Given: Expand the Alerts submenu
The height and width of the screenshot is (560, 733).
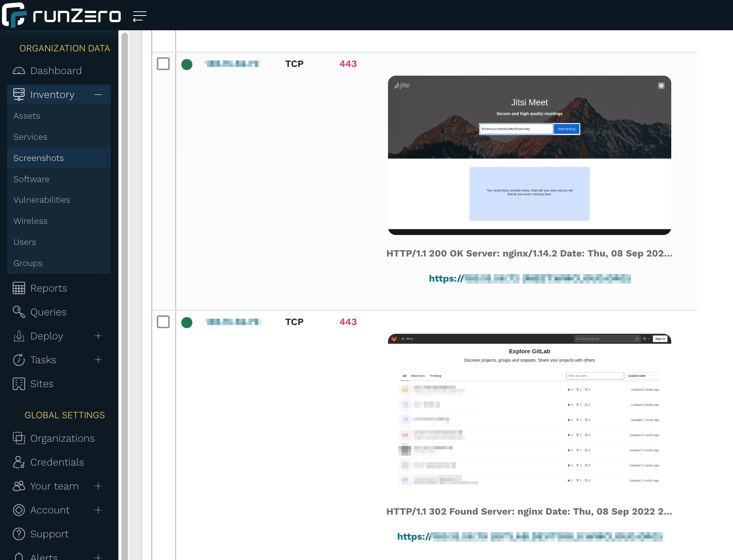Looking at the screenshot, I should point(98,557).
